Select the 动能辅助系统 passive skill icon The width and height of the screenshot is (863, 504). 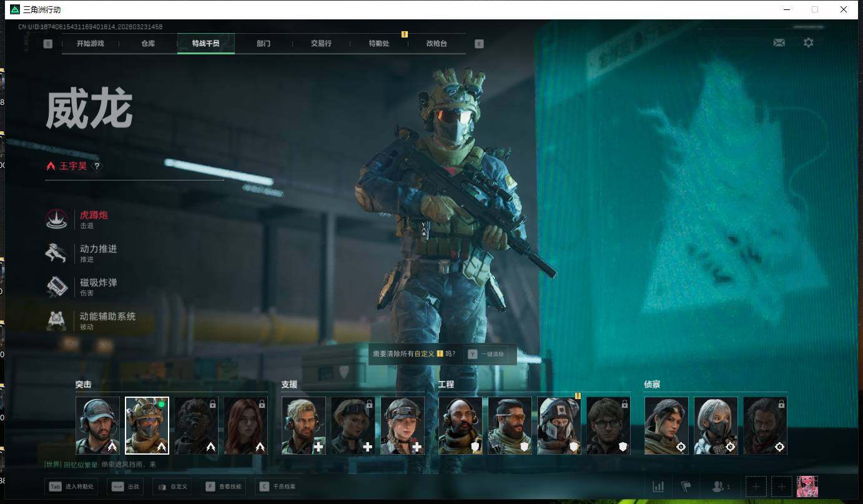click(56, 320)
